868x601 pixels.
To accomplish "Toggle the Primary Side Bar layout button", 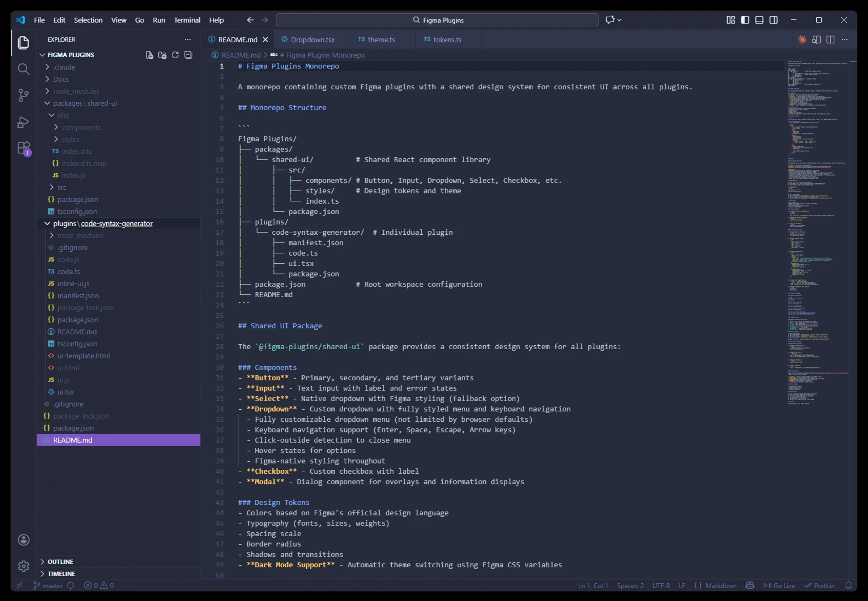I will (745, 20).
